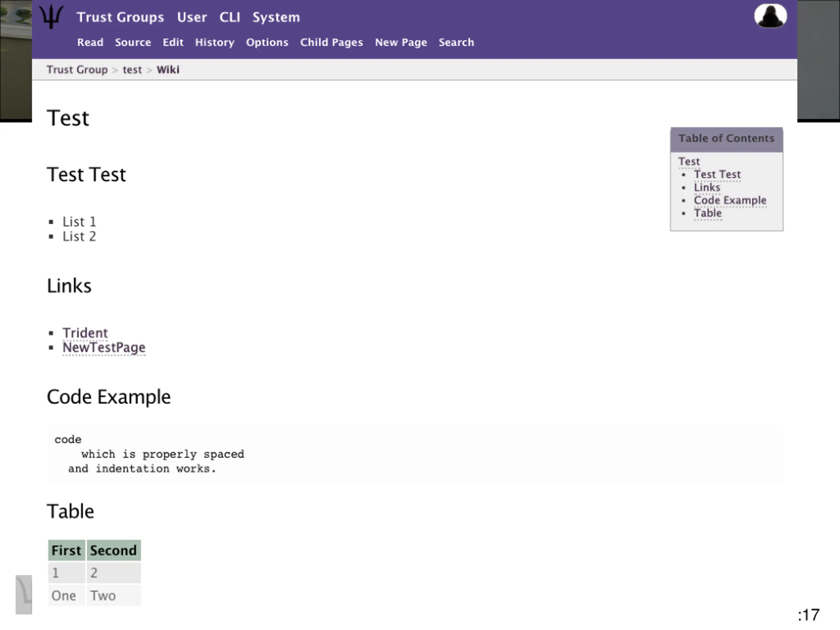Open the page Options

coord(267,42)
